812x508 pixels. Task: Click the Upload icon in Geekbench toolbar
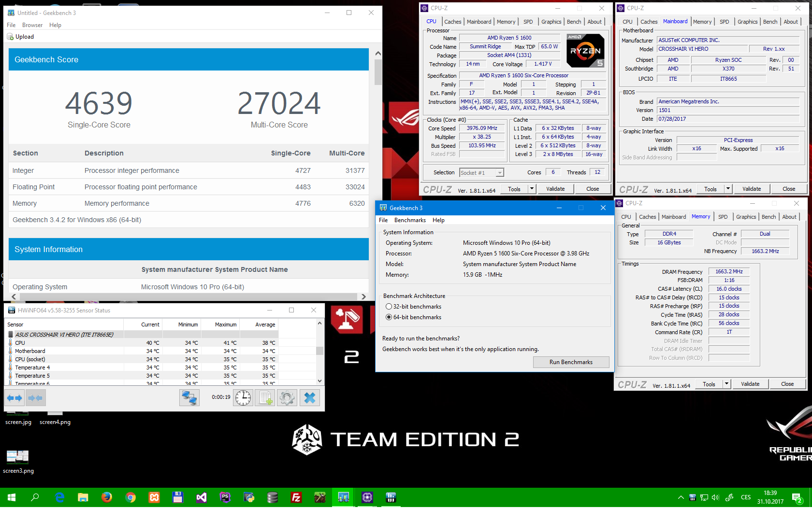pos(10,37)
